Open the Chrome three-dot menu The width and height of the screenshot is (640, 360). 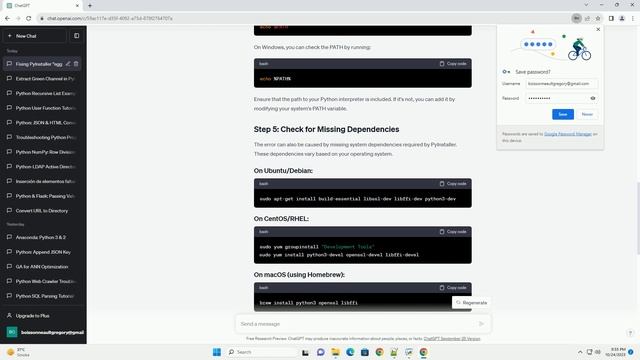click(x=633, y=18)
